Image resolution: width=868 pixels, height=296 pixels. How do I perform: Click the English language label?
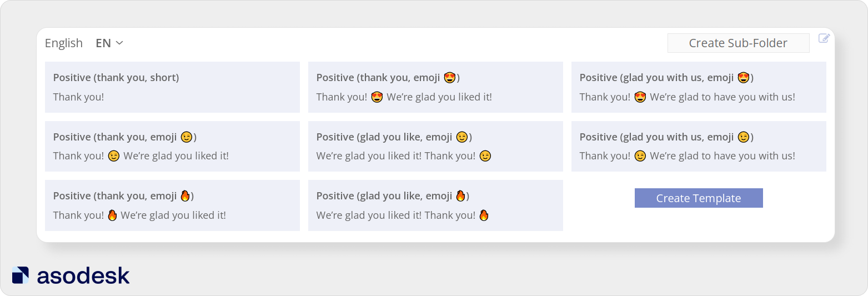pyautogui.click(x=64, y=43)
